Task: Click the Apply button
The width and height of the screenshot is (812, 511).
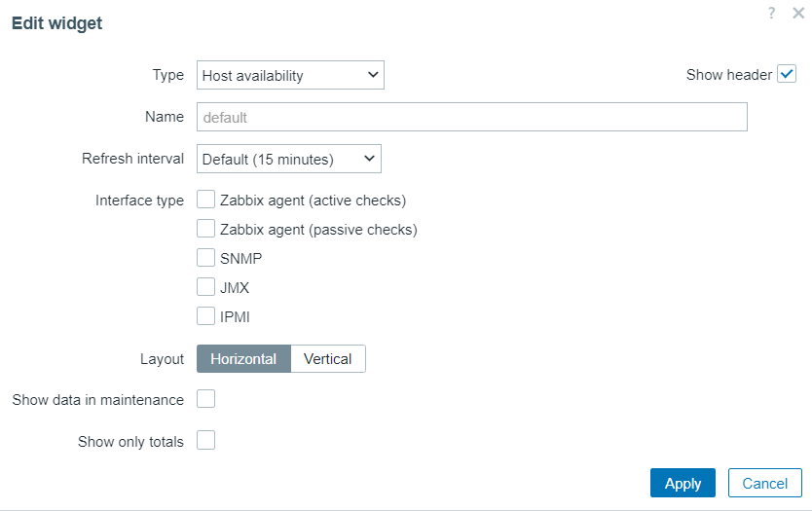Action: click(x=683, y=483)
